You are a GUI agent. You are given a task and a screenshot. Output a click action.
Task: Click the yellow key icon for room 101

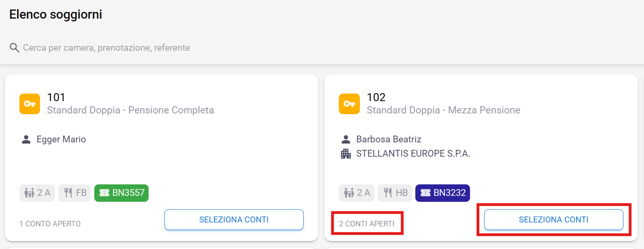(x=30, y=104)
